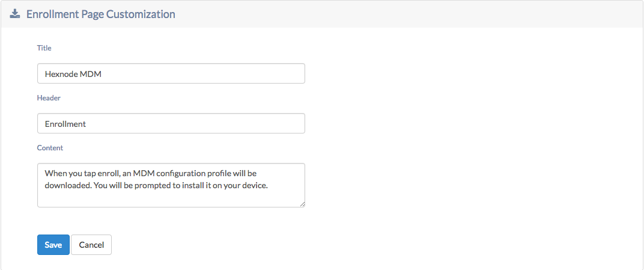Focus the Content text area
The height and width of the screenshot is (270, 644).
coord(171,185)
